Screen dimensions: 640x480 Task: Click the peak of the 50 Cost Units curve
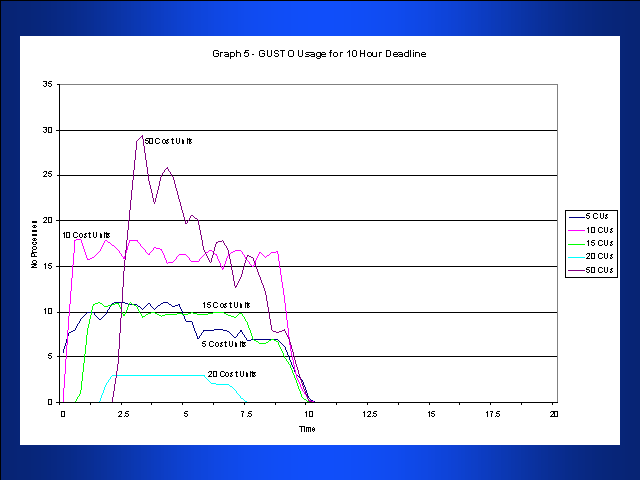tap(143, 137)
